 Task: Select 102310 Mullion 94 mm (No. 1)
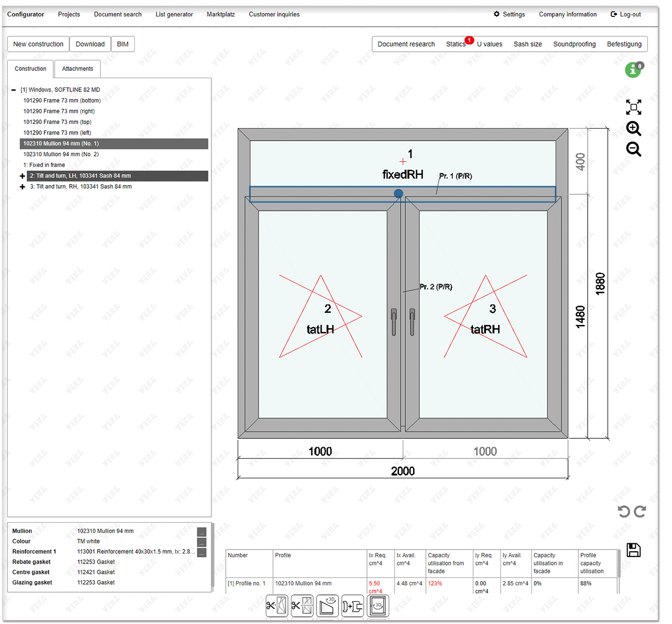click(x=114, y=144)
